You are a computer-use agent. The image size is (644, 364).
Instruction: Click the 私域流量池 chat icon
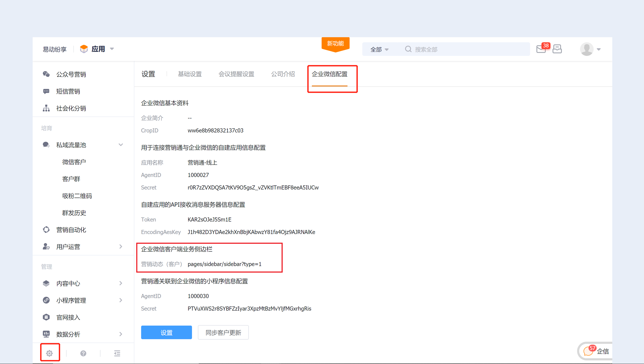[46, 145]
